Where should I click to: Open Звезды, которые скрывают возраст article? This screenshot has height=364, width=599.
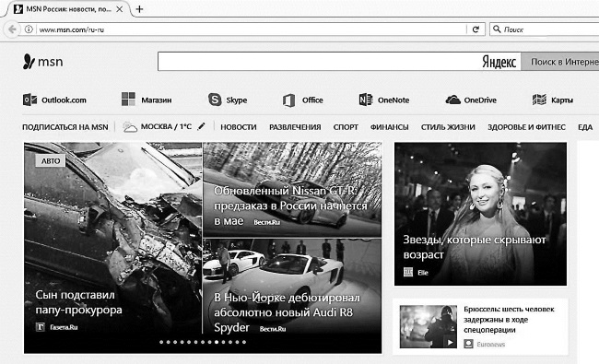475,247
